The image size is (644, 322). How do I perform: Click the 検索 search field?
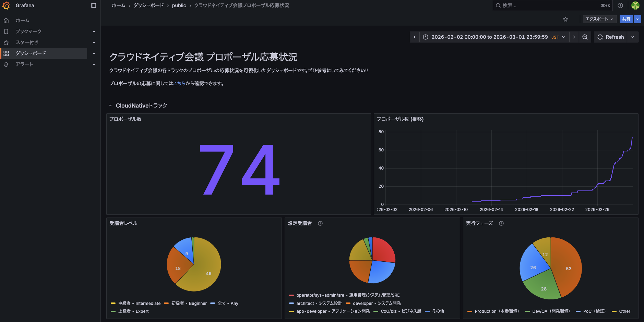tap(549, 5)
